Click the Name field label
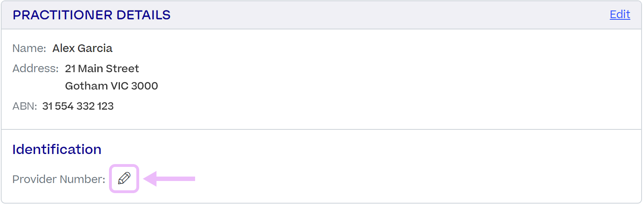 [x=29, y=48]
